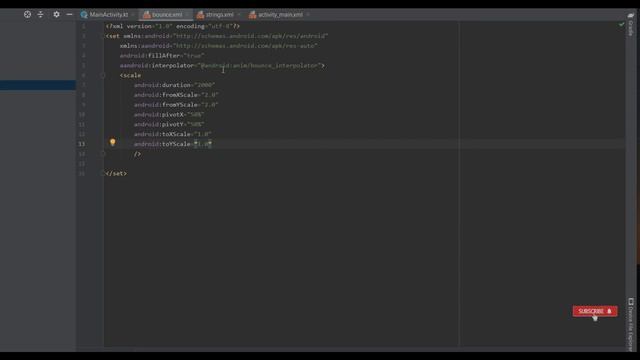Click fold marker beside the /> line

[x=102, y=154]
